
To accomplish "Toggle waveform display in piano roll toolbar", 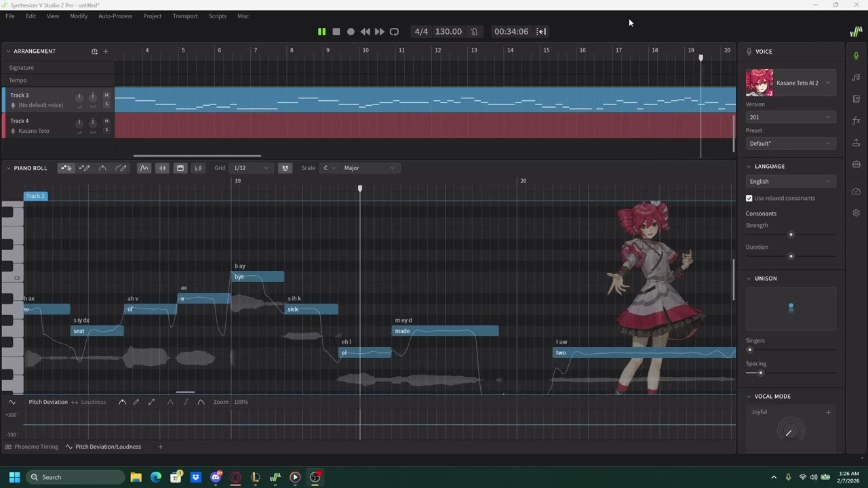I will pos(162,168).
